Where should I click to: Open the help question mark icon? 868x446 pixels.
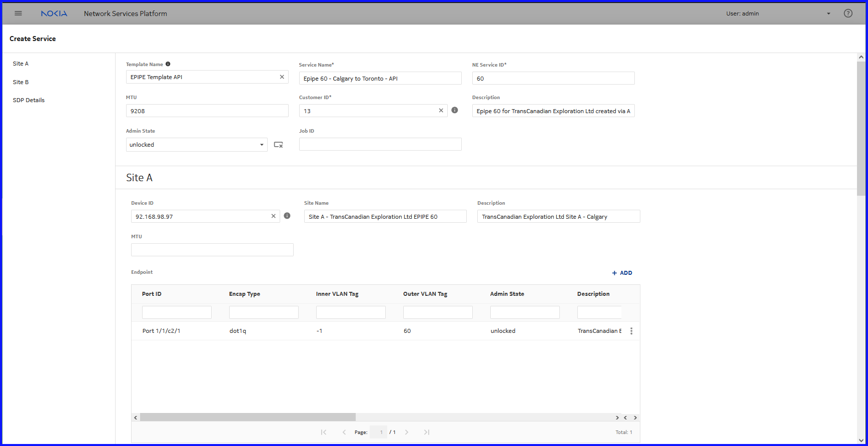848,14
